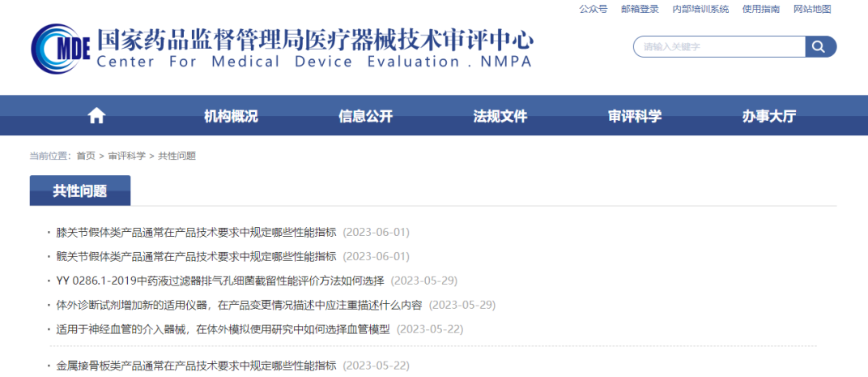
Task: Open 内部培训系统 link
Action: (x=700, y=9)
